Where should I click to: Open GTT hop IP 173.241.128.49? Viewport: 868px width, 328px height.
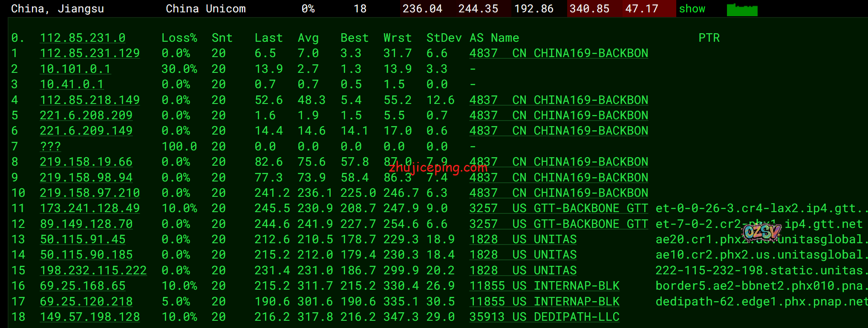(x=89, y=208)
